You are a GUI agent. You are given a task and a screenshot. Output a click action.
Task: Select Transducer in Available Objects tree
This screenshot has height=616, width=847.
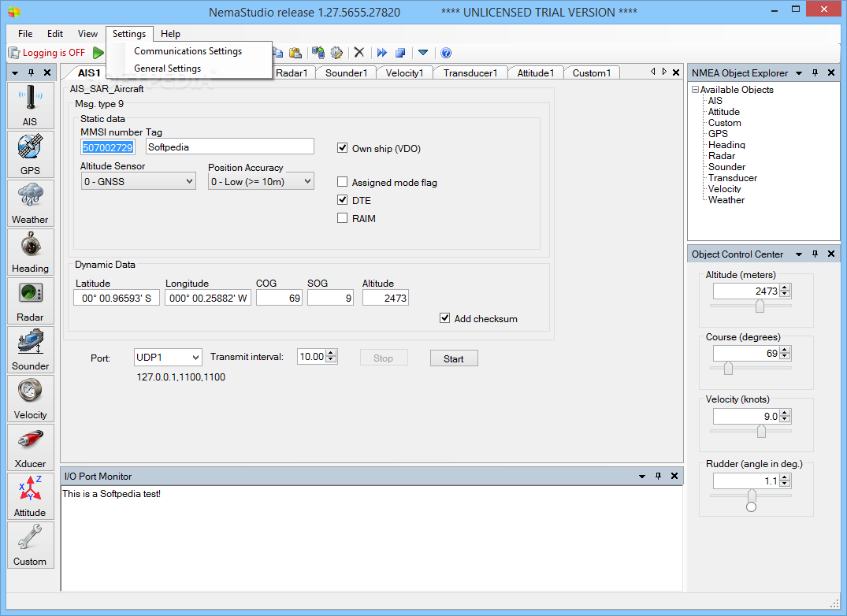(733, 177)
